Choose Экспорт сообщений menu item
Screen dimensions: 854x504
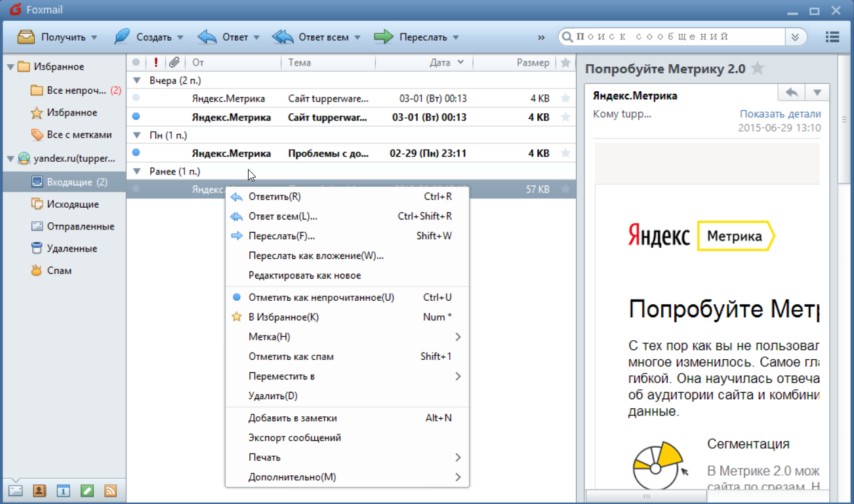tap(348, 438)
